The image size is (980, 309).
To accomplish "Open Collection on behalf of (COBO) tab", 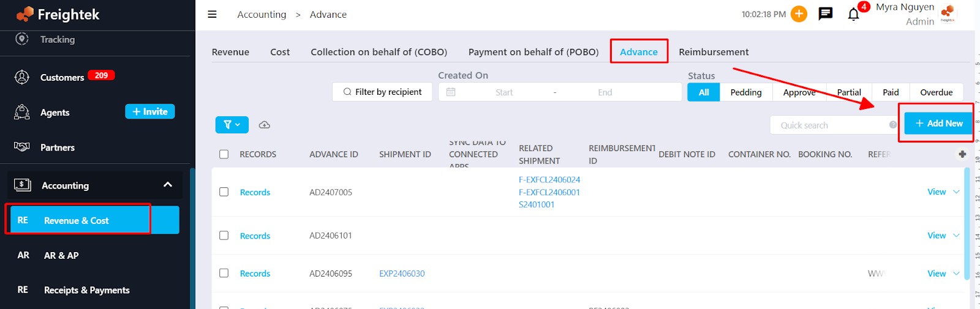I will point(379,52).
